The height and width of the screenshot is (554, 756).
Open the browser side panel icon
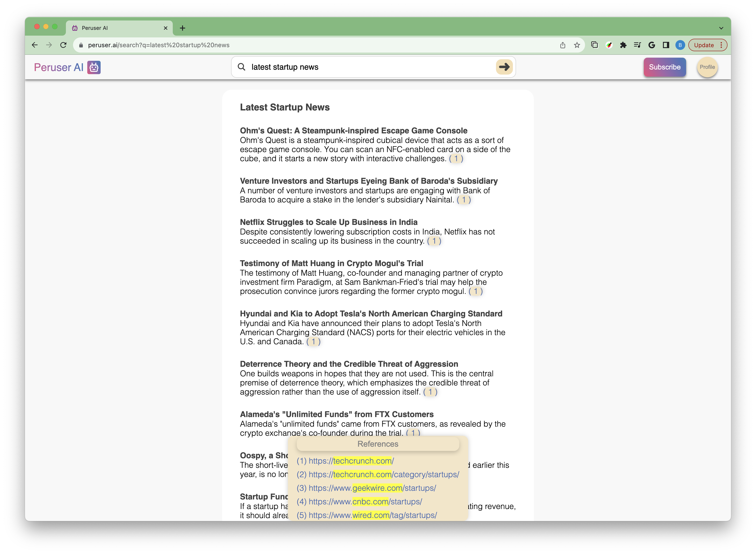(666, 45)
